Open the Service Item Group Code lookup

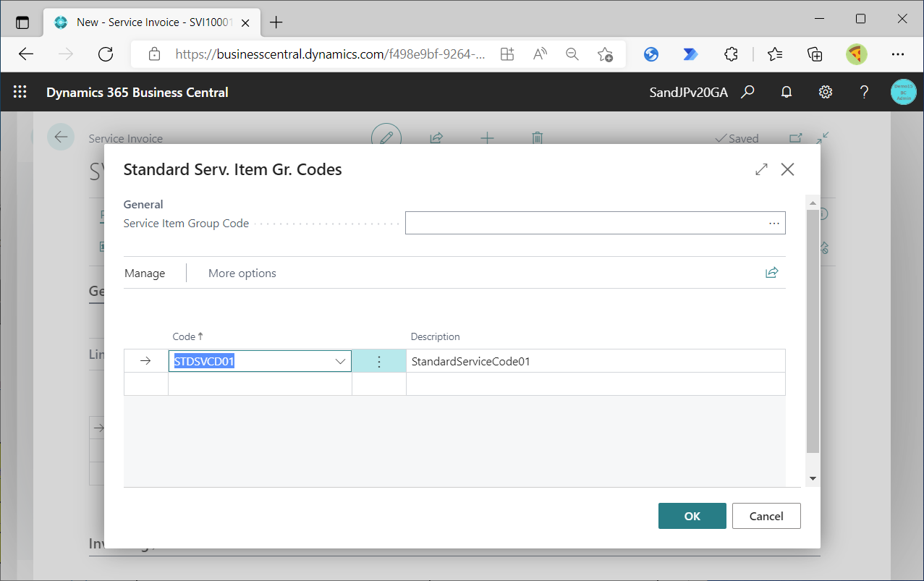click(773, 223)
